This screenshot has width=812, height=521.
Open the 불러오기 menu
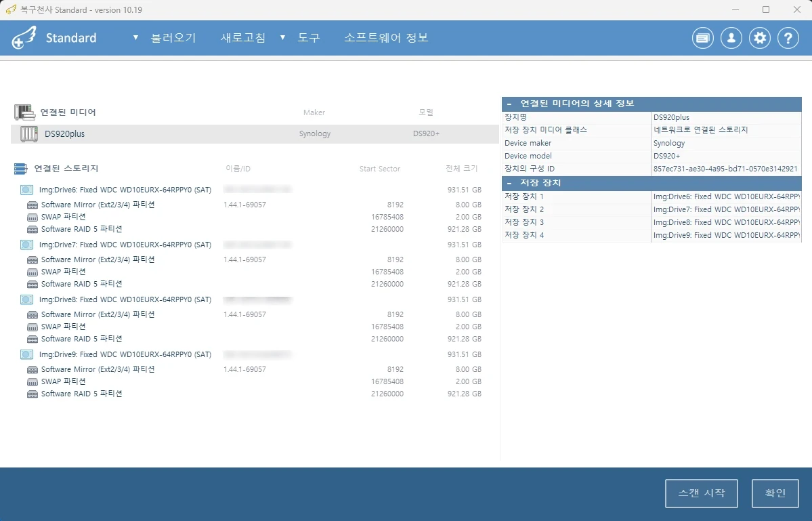pyautogui.click(x=173, y=38)
